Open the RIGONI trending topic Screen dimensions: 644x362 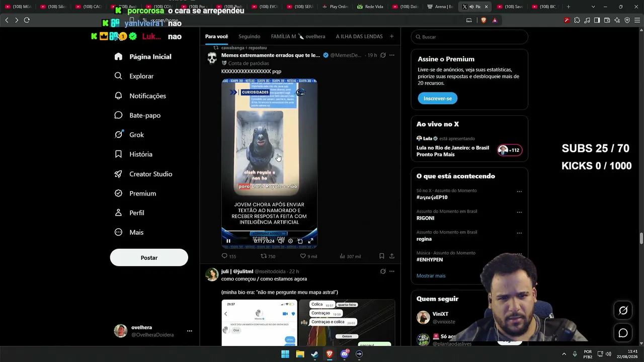(x=425, y=218)
